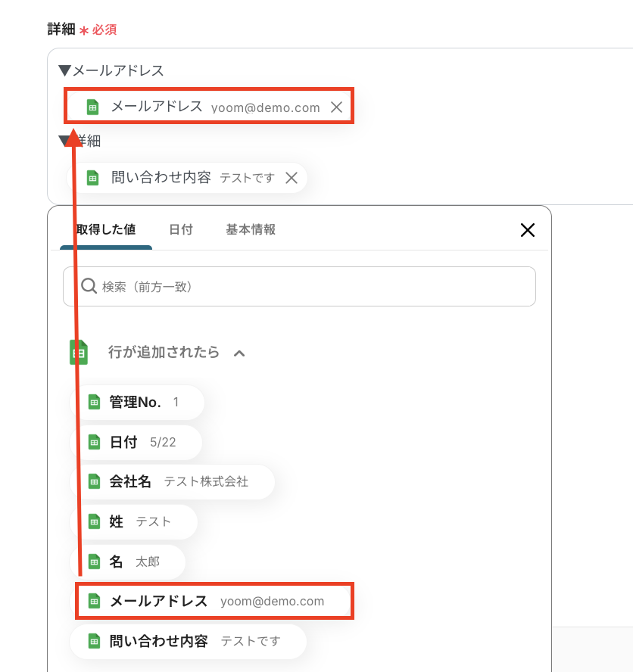This screenshot has width=633, height=672.
Task: Click the sheet icon on 会社名 chip
Action: [x=94, y=482]
